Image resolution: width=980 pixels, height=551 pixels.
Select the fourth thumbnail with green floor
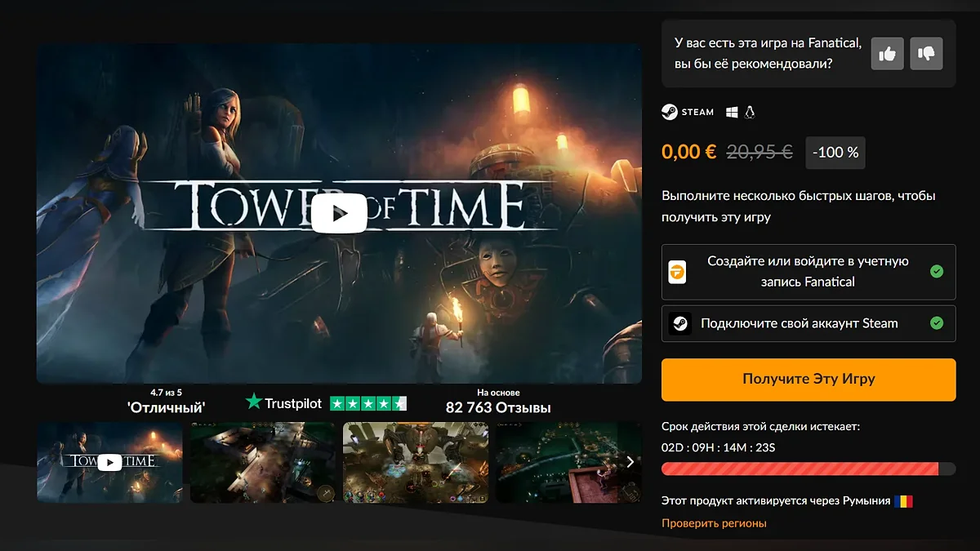pos(568,462)
